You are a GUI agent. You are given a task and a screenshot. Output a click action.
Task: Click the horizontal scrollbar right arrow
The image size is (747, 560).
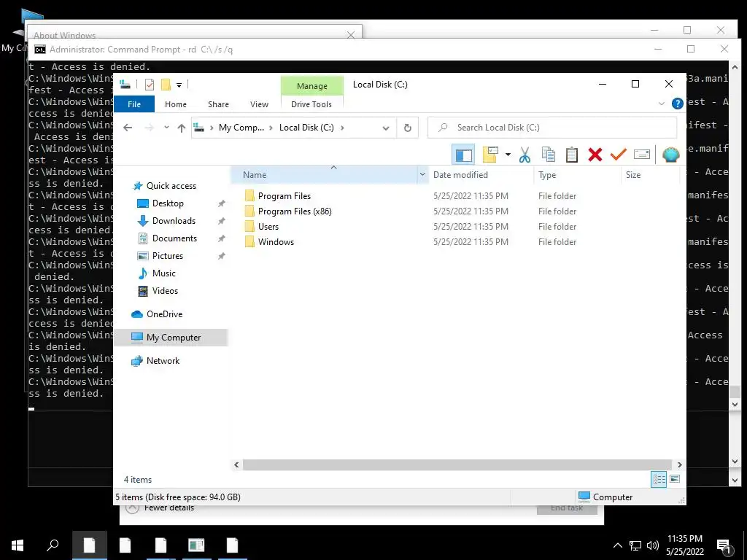click(x=679, y=464)
